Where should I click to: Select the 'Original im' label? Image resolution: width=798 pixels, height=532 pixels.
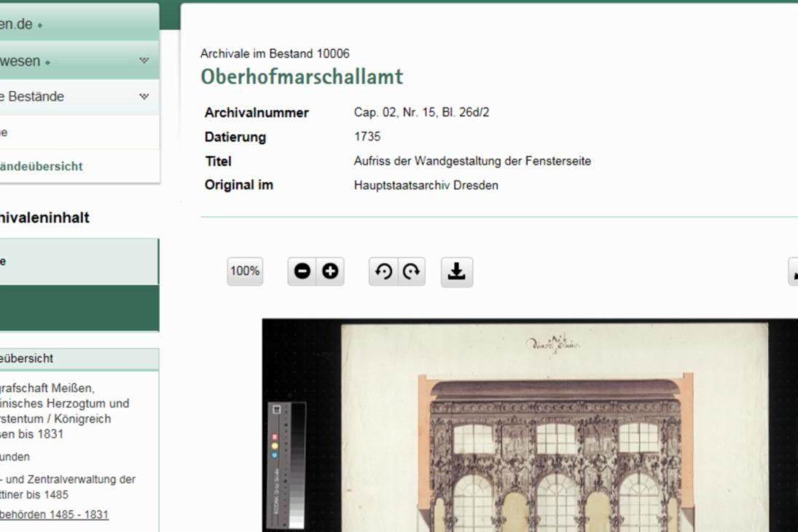click(239, 185)
